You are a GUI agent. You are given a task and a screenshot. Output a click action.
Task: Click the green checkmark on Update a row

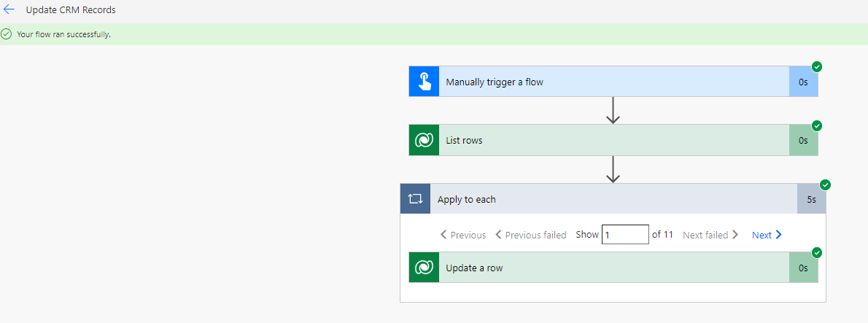click(816, 253)
